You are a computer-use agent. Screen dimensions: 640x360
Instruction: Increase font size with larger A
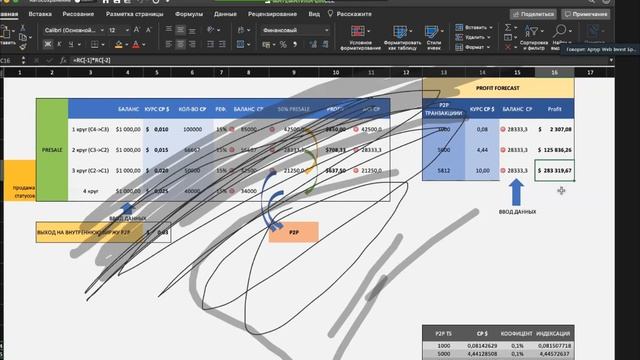[x=137, y=30]
